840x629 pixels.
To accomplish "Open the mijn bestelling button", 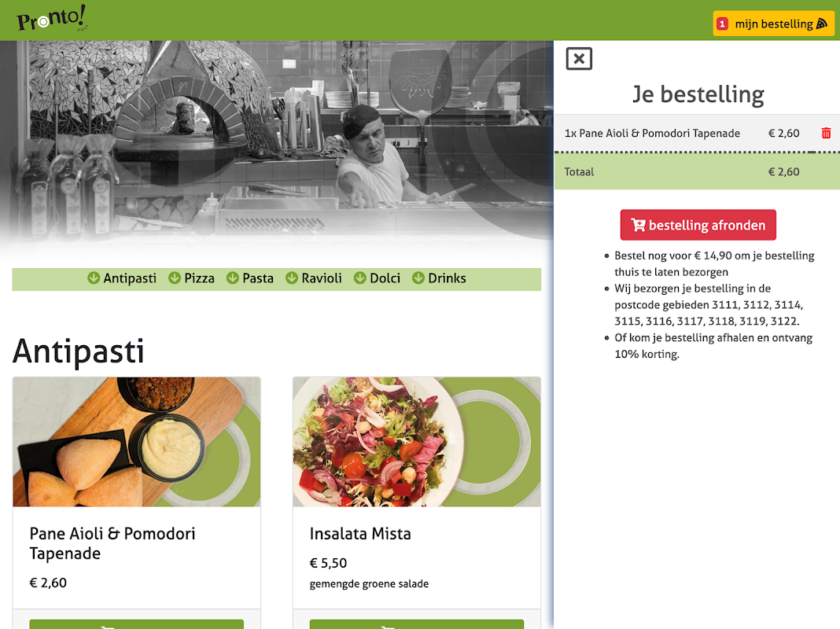I will click(x=774, y=24).
